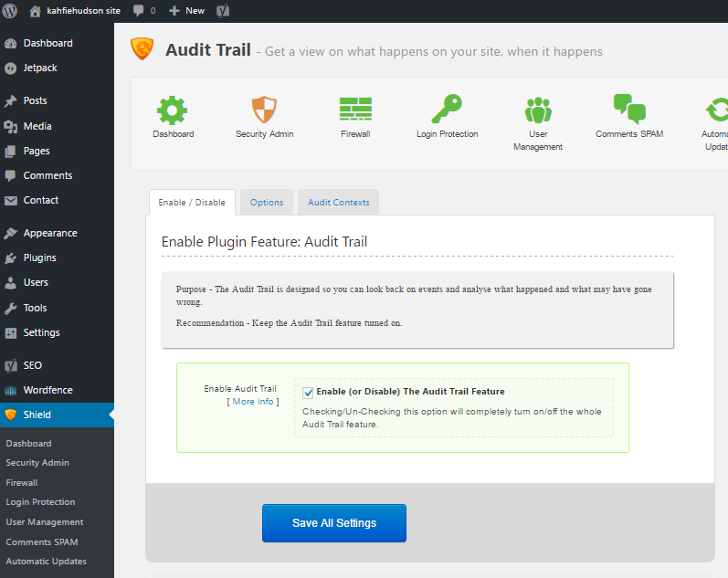Click the More Info link
The height and width of the screenshot is (578, 728).
click(x=253, y=402)
